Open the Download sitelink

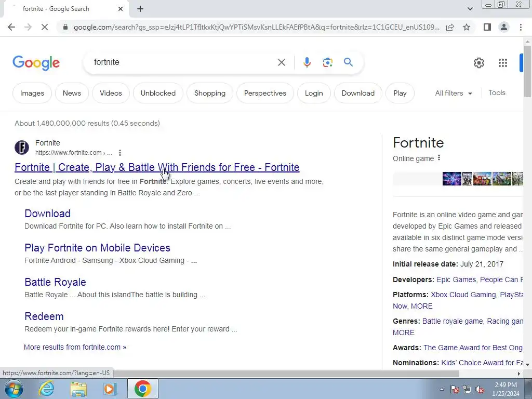pos(47,214)
